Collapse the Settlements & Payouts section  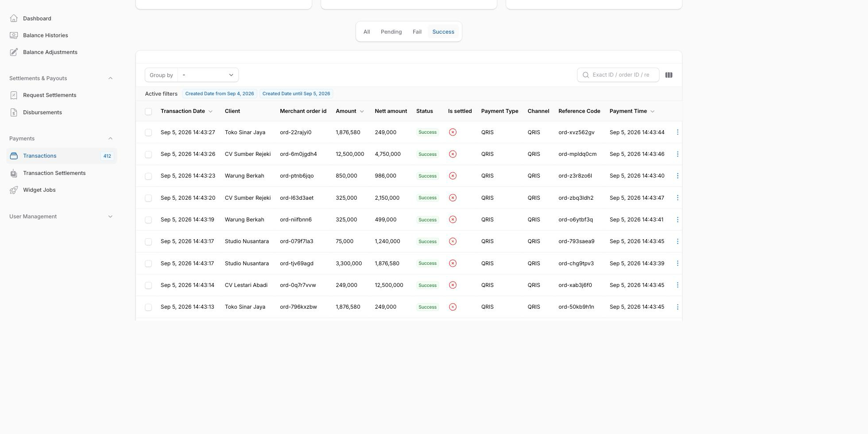point(110,78)
